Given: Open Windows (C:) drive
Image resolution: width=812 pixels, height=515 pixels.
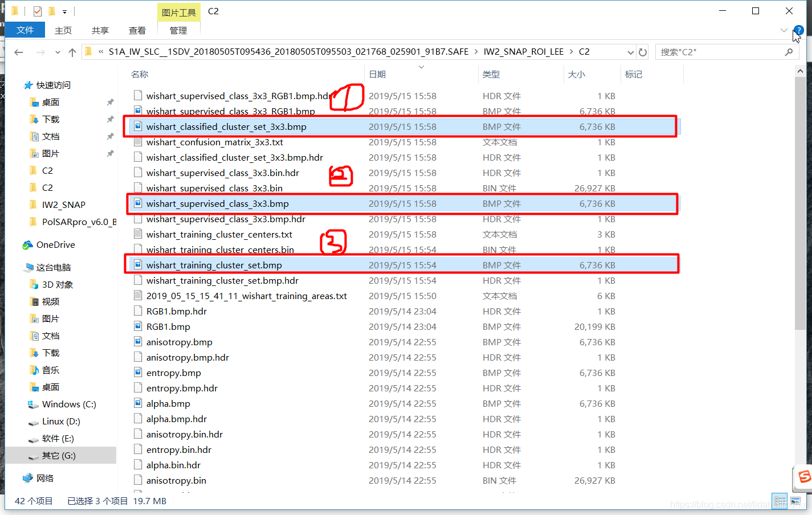Looking at the screenshot, I should click(x=69, y=404).
